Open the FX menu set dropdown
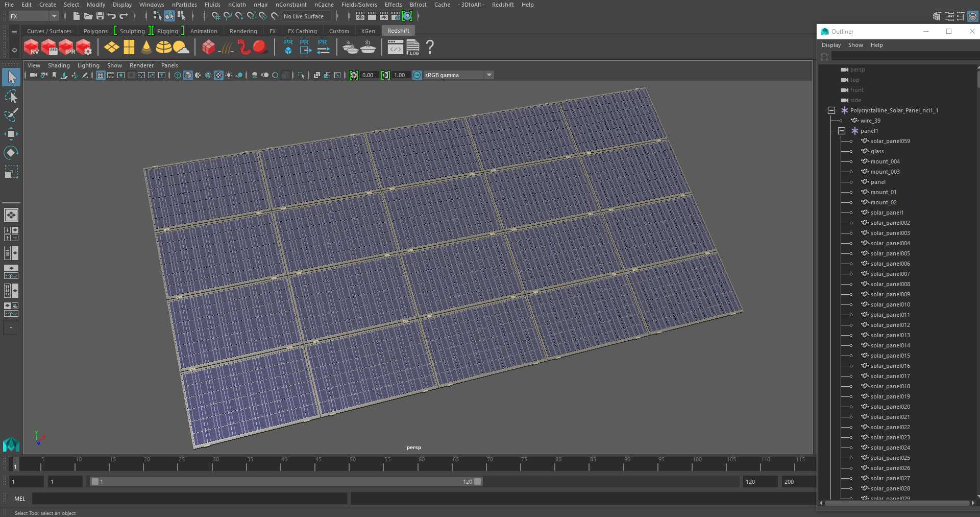The height and width of the screenshot is (517, 980). pyautogui.click(x=34, y=16)
